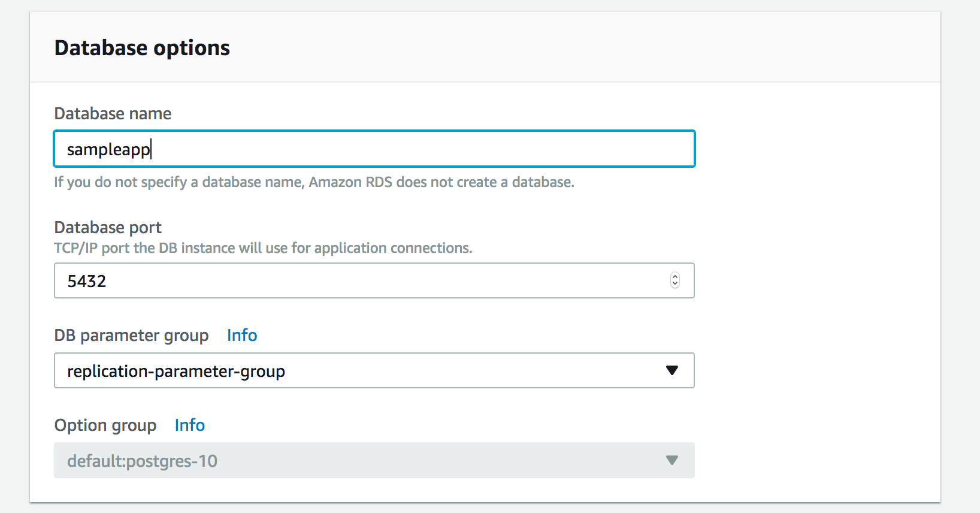Click inside the Database port field
980x513 pixels.
coord(359,280)
